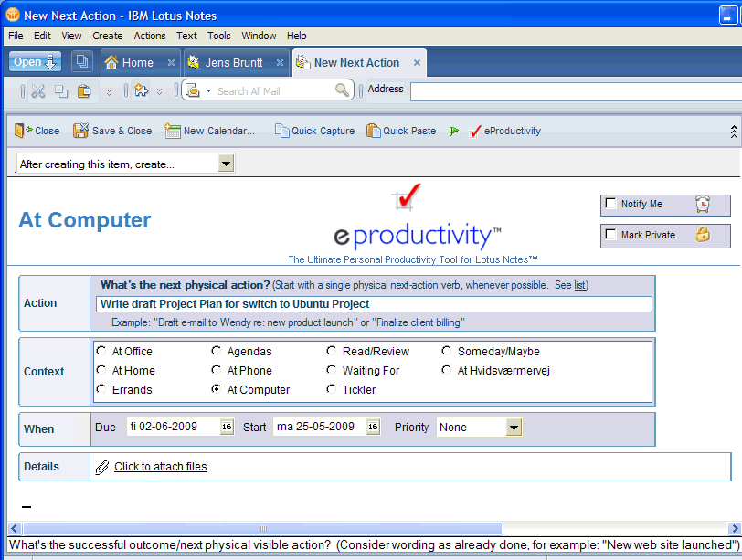Select the At Home context
Image resolution: width=742 pixels, height=560 pixels.
tap(101, 369)
